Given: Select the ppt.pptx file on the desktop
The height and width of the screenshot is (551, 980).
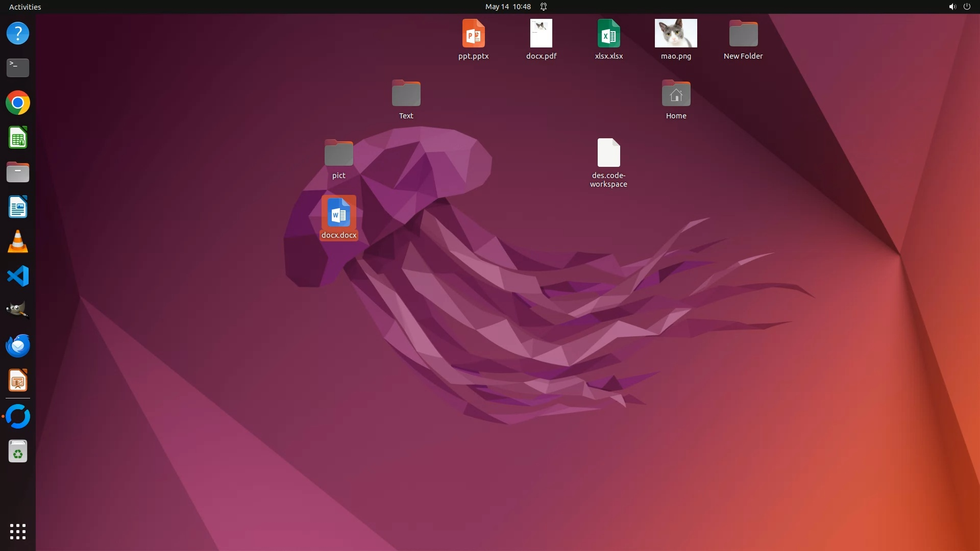Looking at the screenshot, I should coord(473,34).
